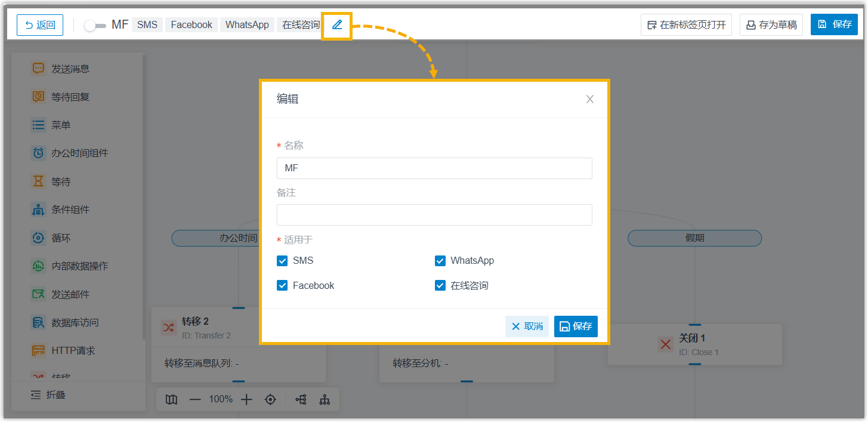The image size is (868, 422).
Task: Switch to horizontal tree layout icon
Action: tap(301, 400)
